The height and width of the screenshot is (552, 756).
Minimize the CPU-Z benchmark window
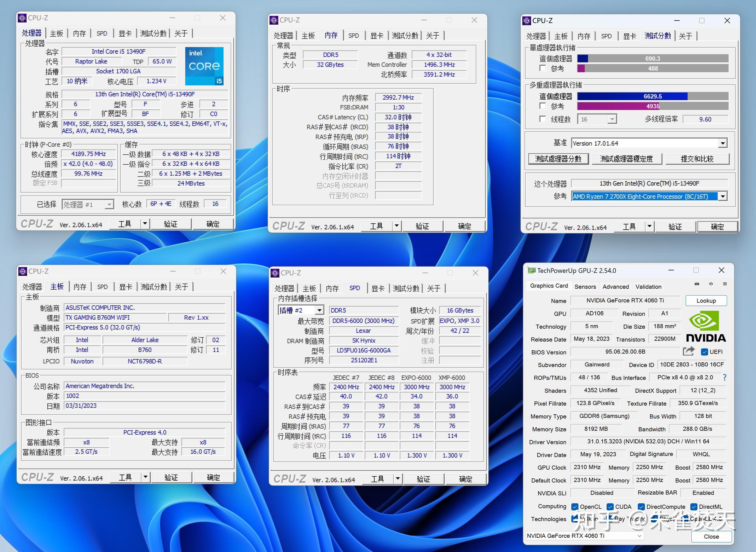click(x=677, y=21)
